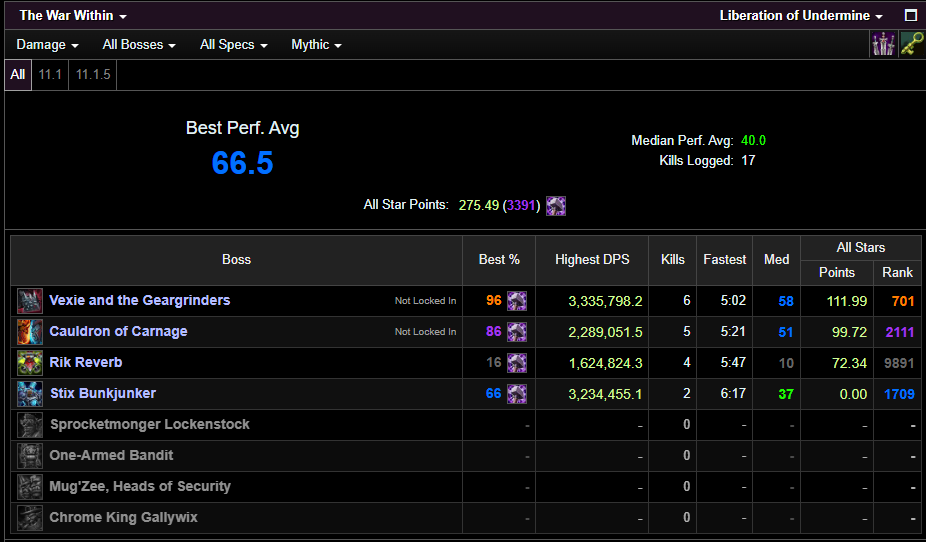Open Mug'Zee, Heads of Security link
The width and height of the screenshot is (926, 542).
(x=140, y=487)
